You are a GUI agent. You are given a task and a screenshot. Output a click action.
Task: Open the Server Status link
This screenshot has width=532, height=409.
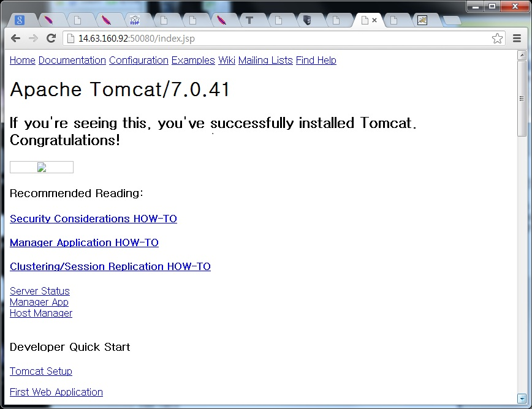point(40,291)
